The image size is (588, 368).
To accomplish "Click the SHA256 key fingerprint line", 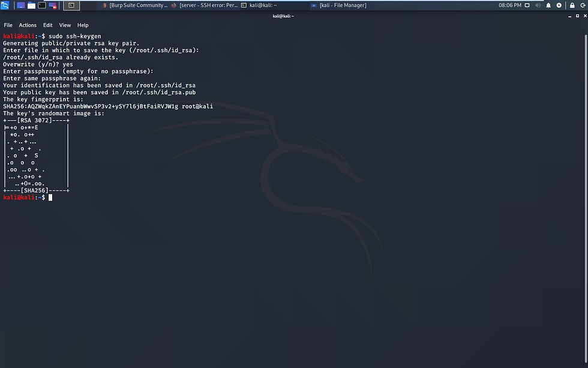I will point(108,106).
